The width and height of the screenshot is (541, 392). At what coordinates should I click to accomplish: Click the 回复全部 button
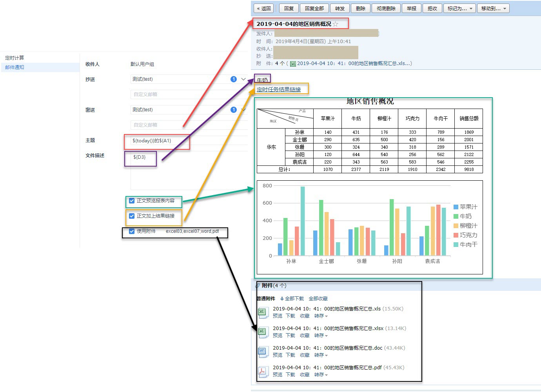314,8
